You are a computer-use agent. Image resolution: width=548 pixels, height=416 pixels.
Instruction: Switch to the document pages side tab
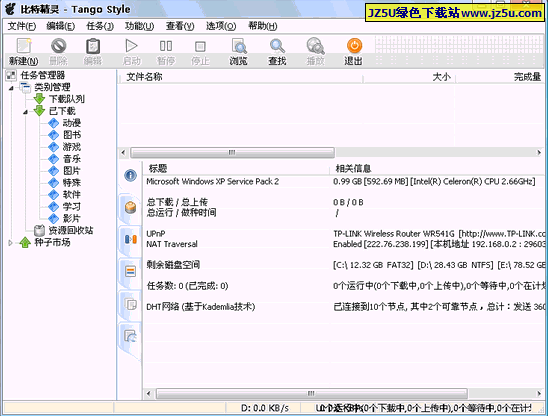[x=131, y=304]
